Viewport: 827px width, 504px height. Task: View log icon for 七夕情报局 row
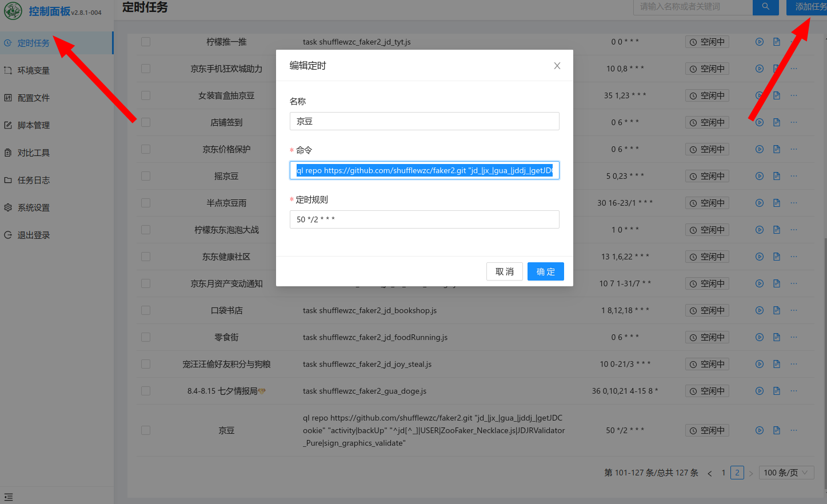tap(777, 391)
